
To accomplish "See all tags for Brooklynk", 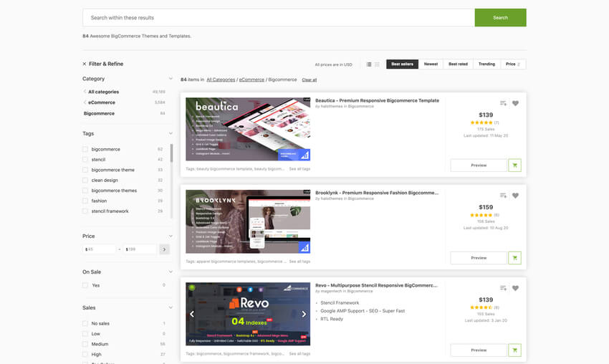I will (x=299, y=262).
